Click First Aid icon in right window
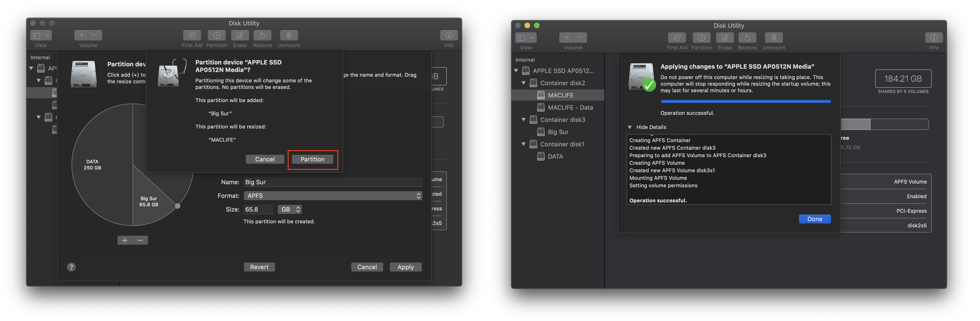Viewport: 980px width, 321px height. [677, 38]
